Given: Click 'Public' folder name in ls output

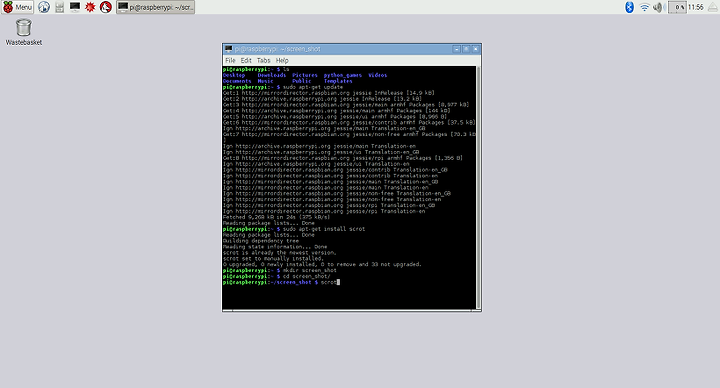Looking at the screenshot, I should (302, 81).
